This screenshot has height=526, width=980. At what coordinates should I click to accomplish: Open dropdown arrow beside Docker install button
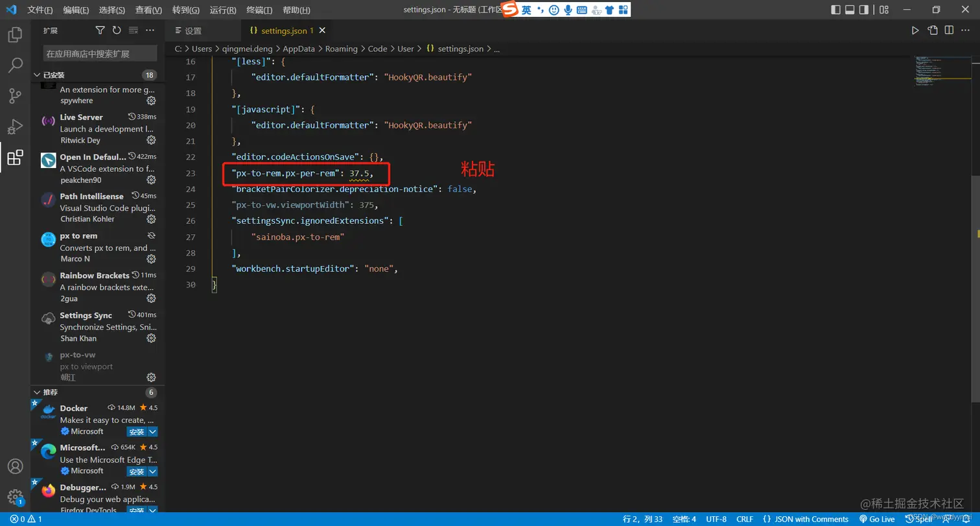pos(153,432)
